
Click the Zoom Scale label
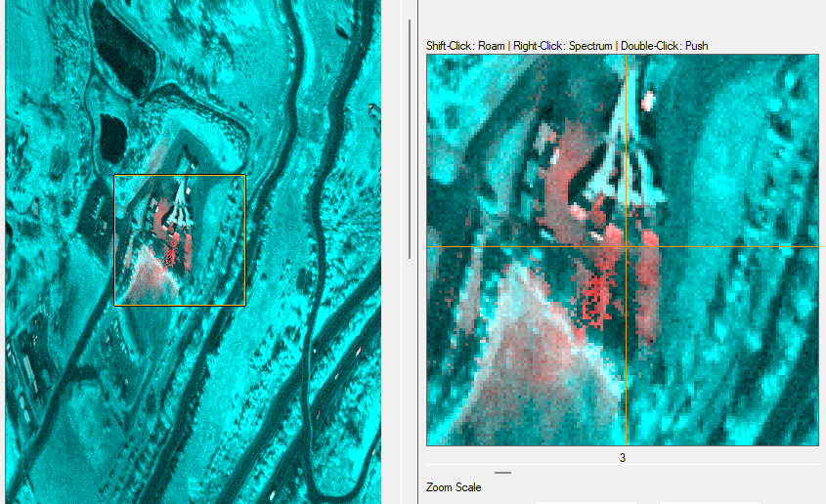click(x=454, y=487)
